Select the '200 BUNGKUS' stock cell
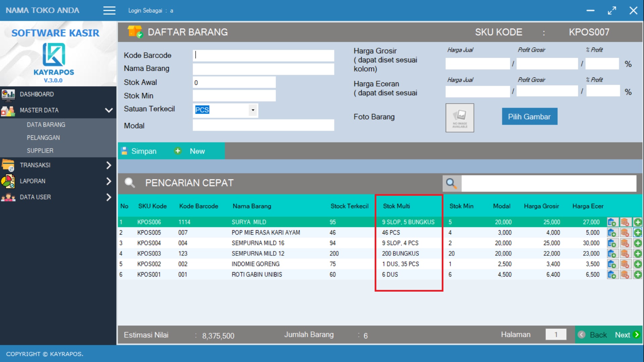644x362 pixels. (400, 254)
